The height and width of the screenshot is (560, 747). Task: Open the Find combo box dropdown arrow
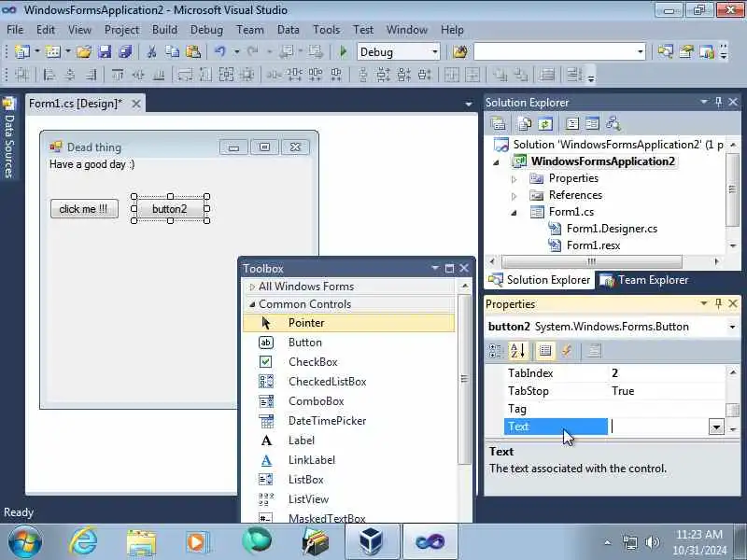click(x=640, y=52)
